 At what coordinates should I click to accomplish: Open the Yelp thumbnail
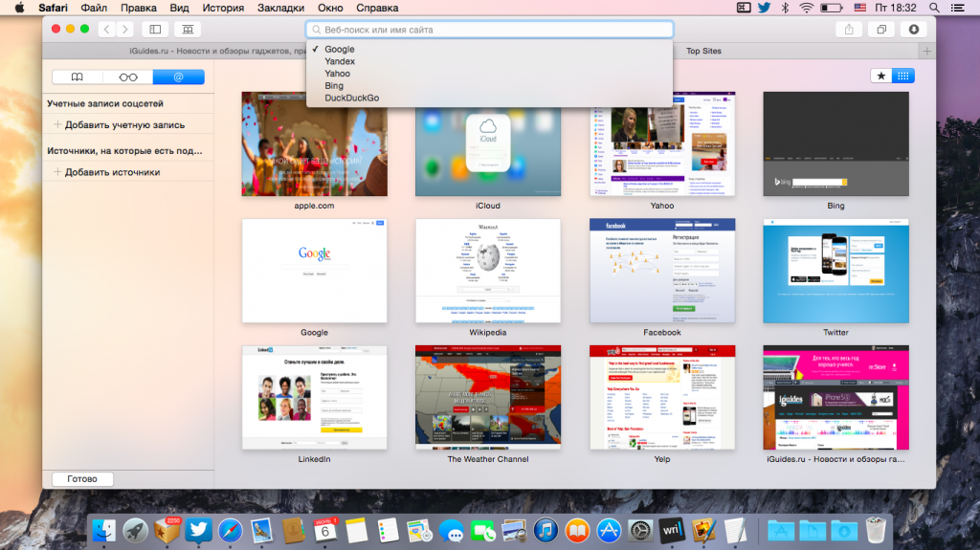pyautogui.click(x=662, y=398)
